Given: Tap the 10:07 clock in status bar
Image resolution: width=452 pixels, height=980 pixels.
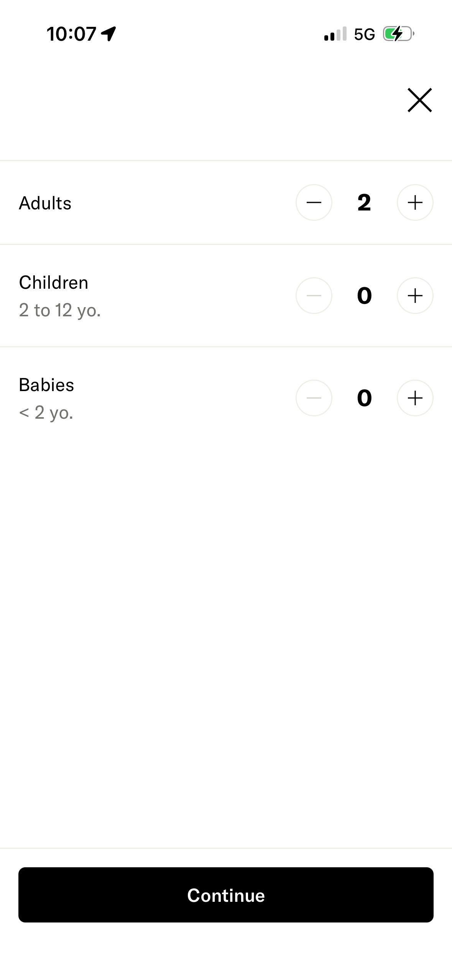Looking at the screenshot, I should point(71,34).
